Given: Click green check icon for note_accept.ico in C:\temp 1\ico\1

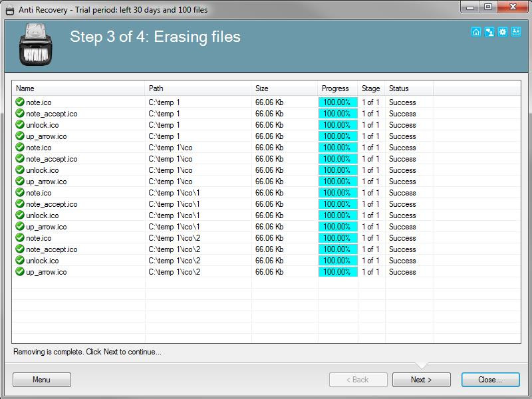Looking at the screenshot, I should coord(20,203).
